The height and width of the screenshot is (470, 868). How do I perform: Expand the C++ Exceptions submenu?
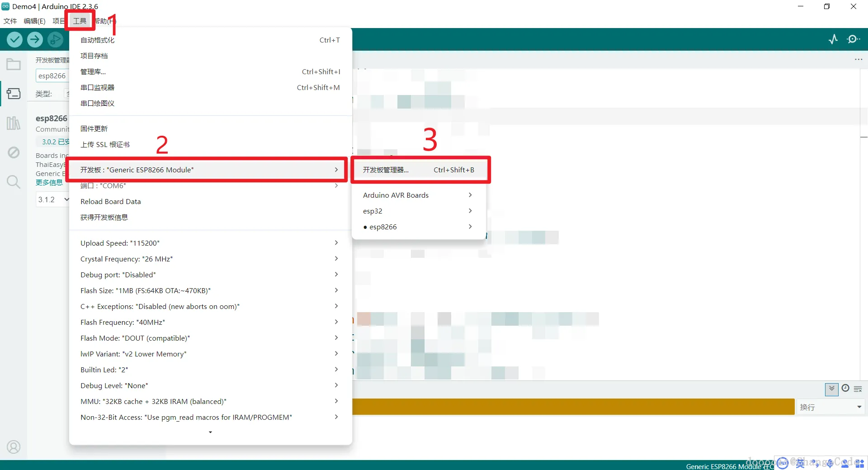211,307
